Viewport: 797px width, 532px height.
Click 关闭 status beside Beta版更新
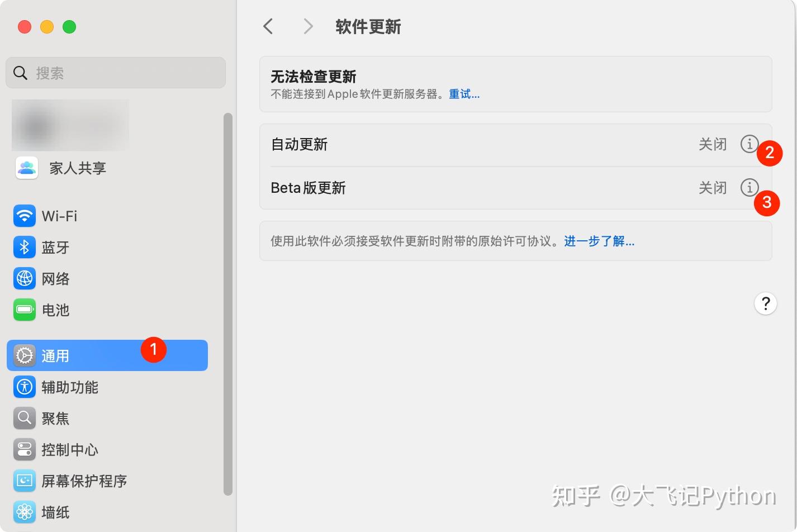(x=713, y=188)
